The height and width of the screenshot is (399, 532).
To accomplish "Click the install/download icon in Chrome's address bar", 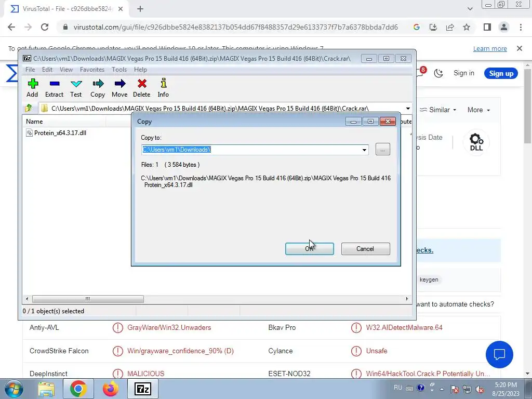I will (x=433, y=27).
